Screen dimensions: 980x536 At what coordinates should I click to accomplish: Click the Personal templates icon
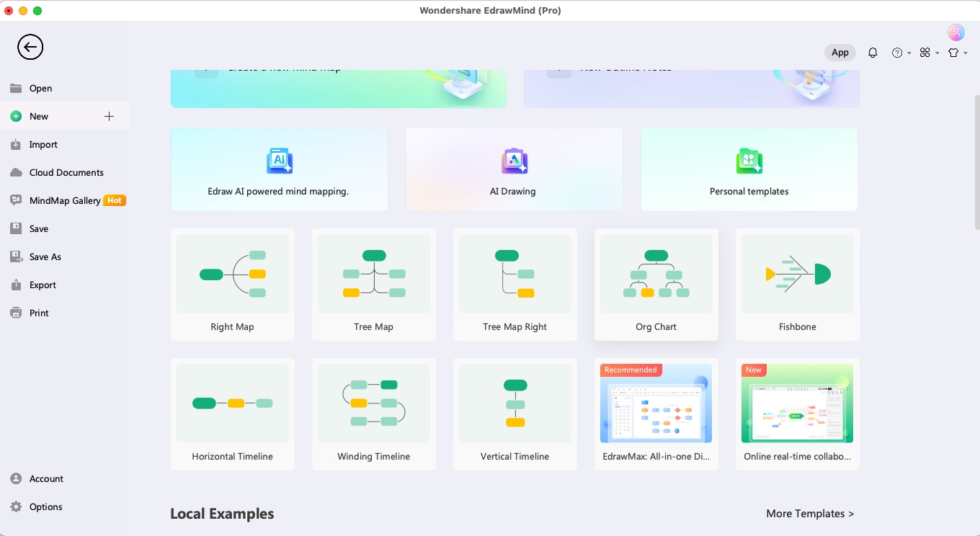click(x=749, y=161)
